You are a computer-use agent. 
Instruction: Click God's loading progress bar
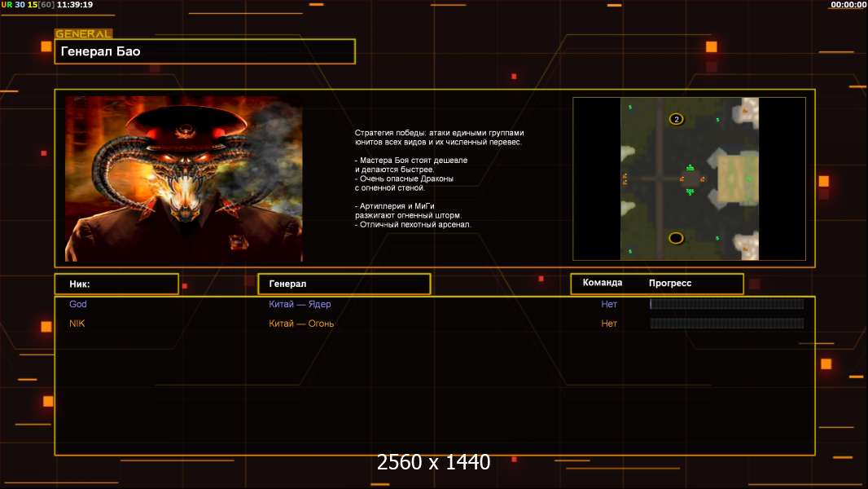[x=726, y=304]
